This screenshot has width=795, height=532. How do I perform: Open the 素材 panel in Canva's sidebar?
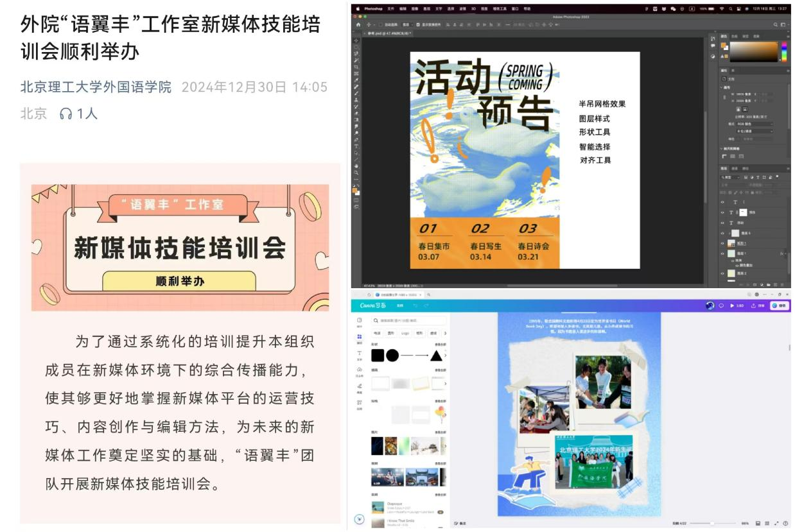(359, 336)
